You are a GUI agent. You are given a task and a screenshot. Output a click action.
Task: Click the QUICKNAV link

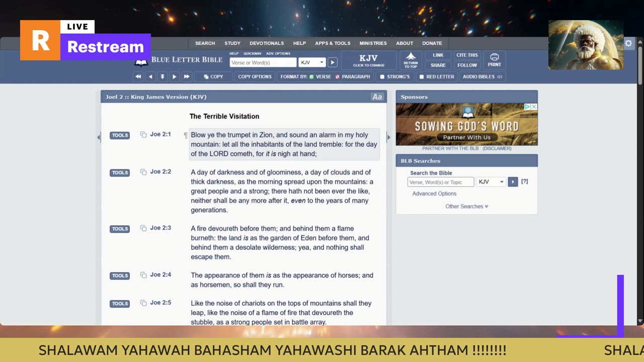tap(253, 53)
